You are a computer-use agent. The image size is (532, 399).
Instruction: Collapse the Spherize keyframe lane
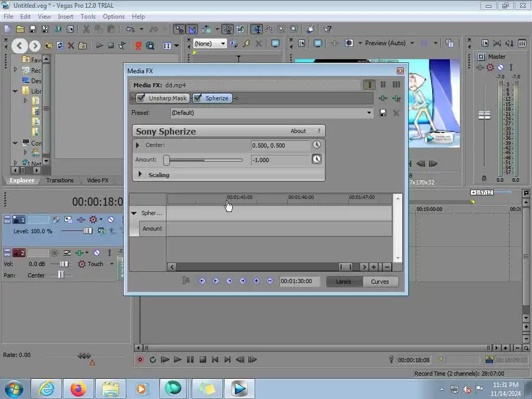134,213
